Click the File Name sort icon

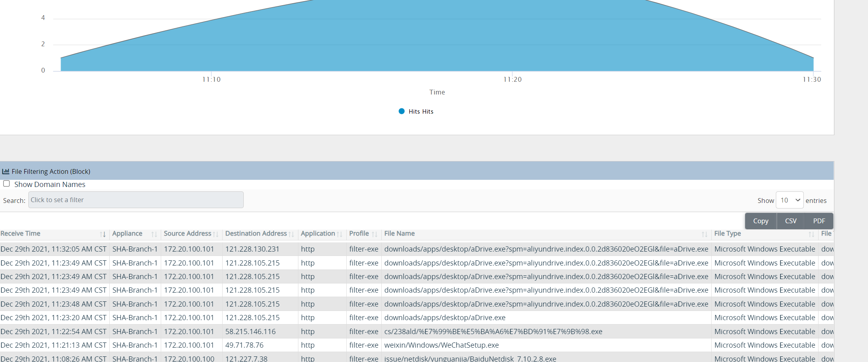(x=704, y=234)
